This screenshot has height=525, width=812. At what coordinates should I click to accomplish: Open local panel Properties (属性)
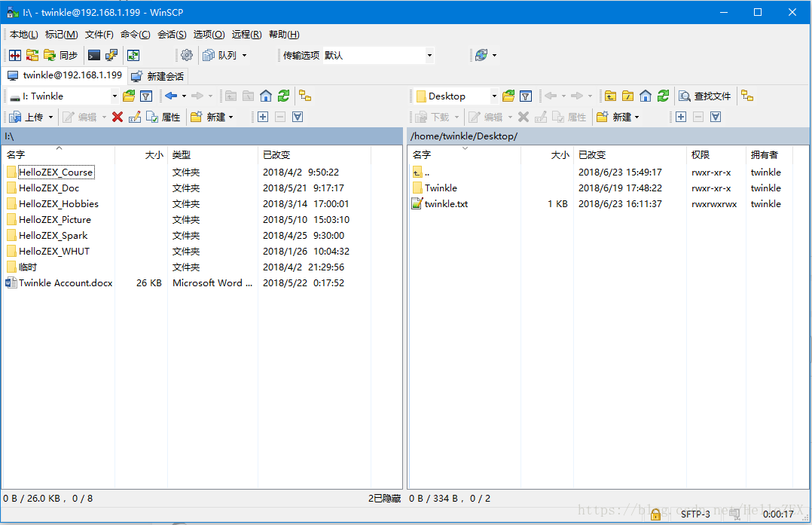coord(163,117)
